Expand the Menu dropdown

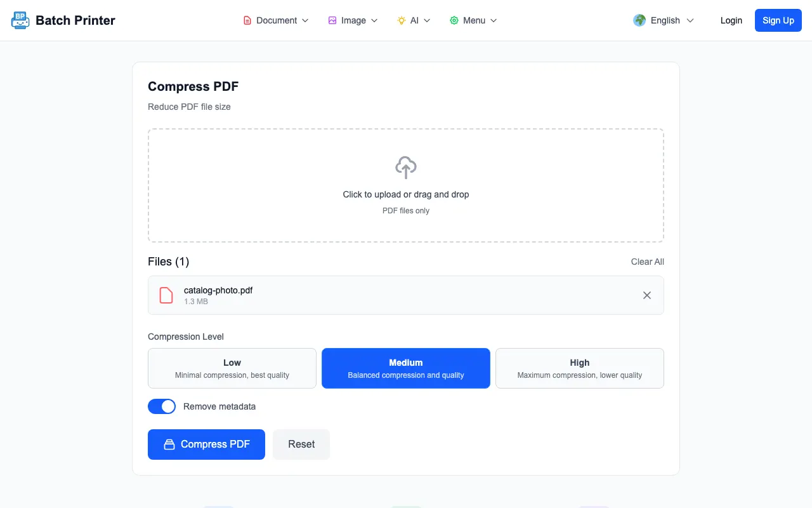473,20
